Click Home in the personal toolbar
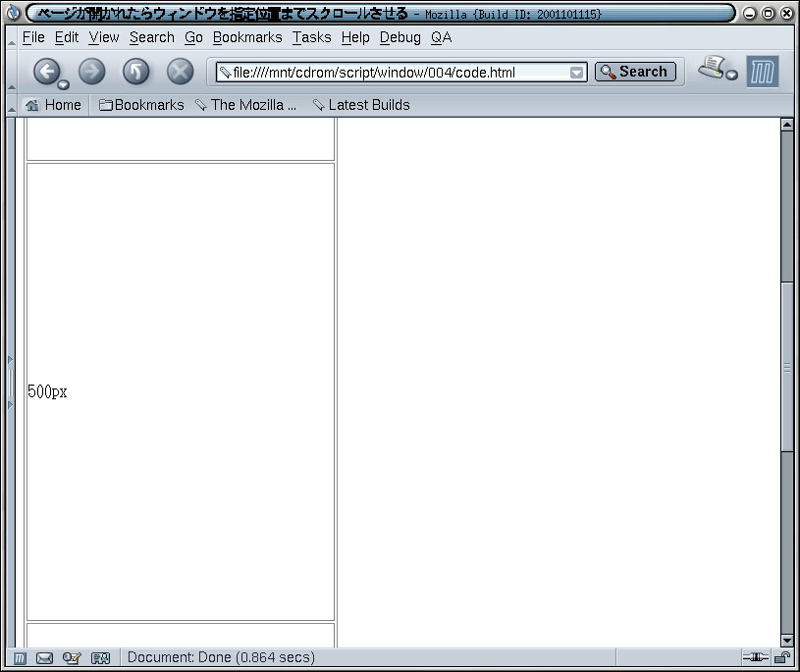The height and width of the screenshot is (672, 800). (53, 105)
